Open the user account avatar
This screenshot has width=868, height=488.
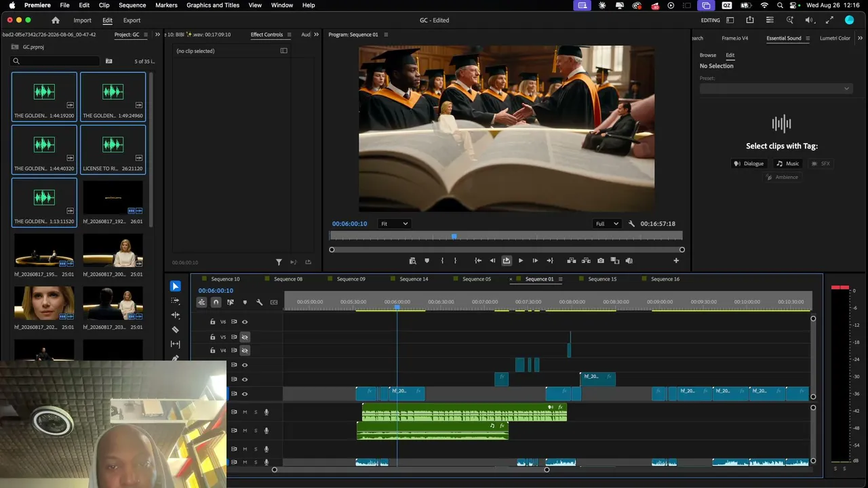[849, 20]
